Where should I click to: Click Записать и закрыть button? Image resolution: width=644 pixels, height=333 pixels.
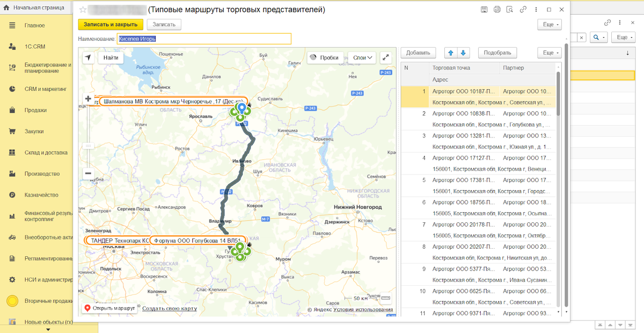coord(111,25)
